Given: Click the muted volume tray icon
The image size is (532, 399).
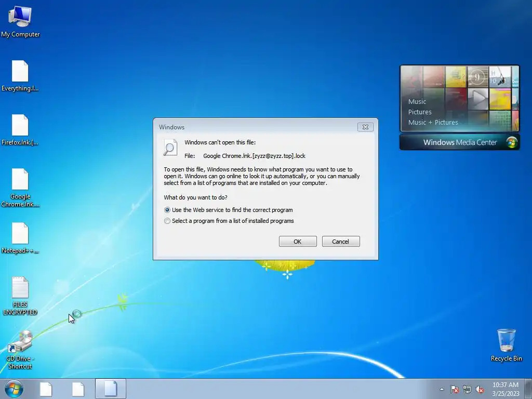Looking at the screenshot, I should (x=480, y=389).
